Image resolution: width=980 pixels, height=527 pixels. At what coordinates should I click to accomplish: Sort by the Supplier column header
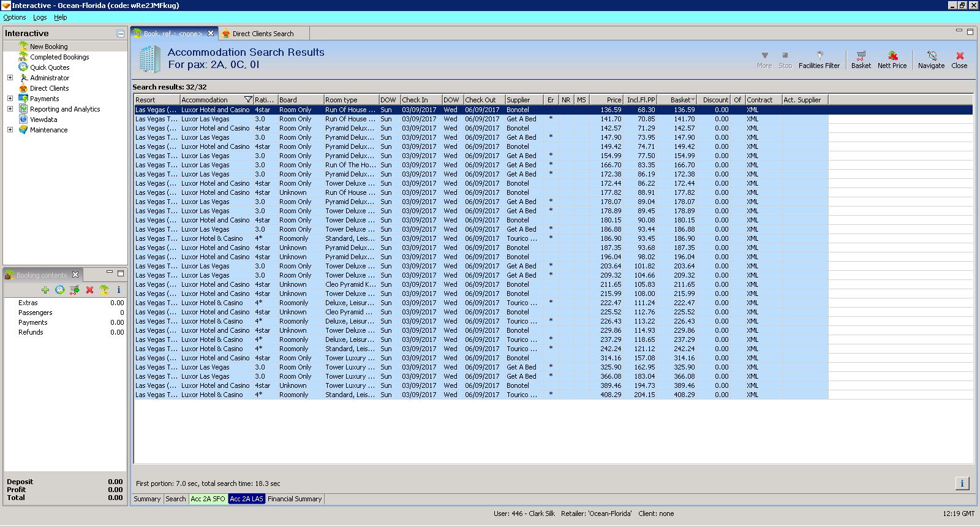click(x=524, y=100)
